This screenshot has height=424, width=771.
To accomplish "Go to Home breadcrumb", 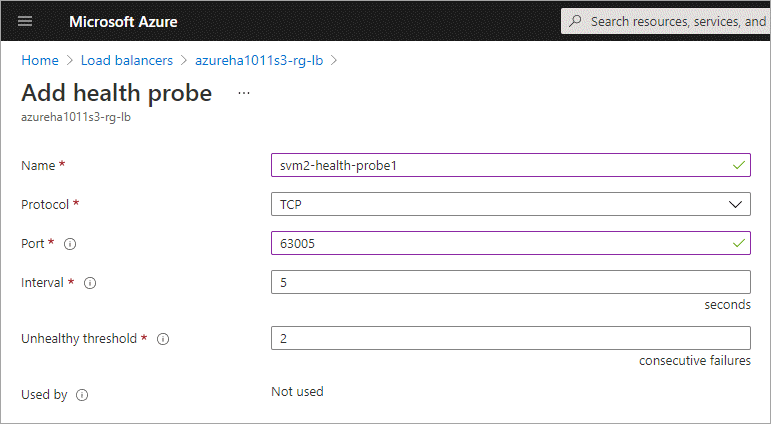I will point(40,60).
